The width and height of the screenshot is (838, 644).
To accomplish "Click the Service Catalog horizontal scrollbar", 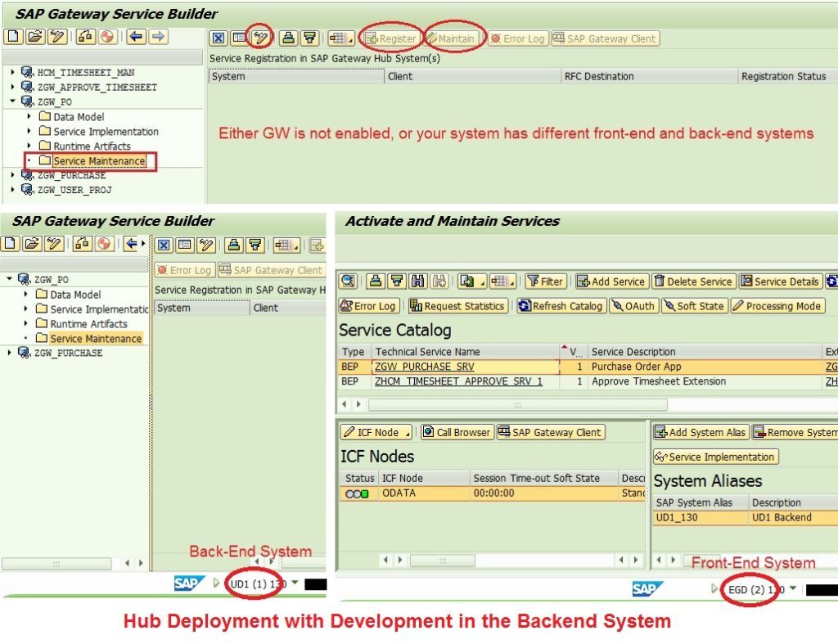I will (517, 404).
